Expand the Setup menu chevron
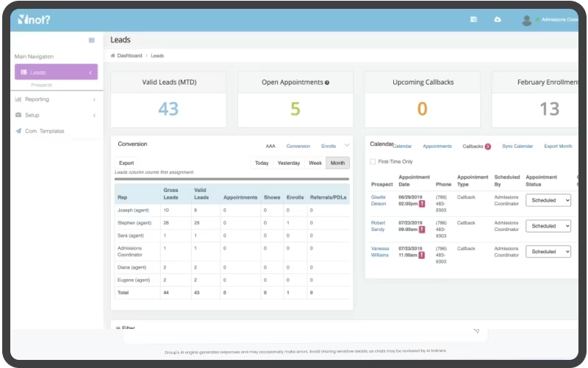 point(94,116)
